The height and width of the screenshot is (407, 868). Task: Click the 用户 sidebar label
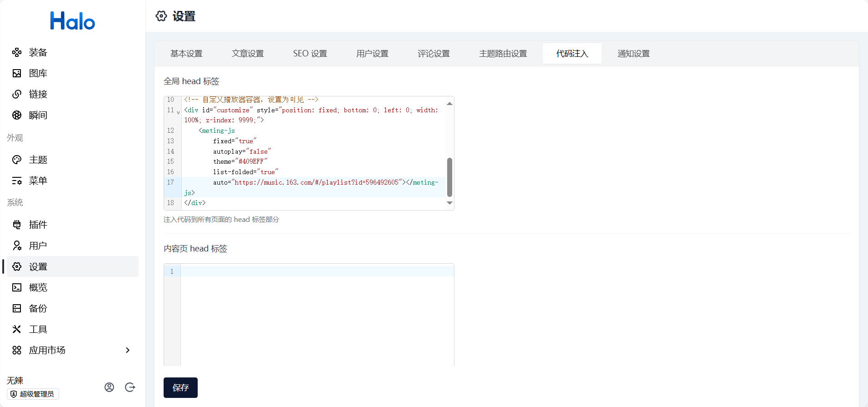[x=38, y=246]
